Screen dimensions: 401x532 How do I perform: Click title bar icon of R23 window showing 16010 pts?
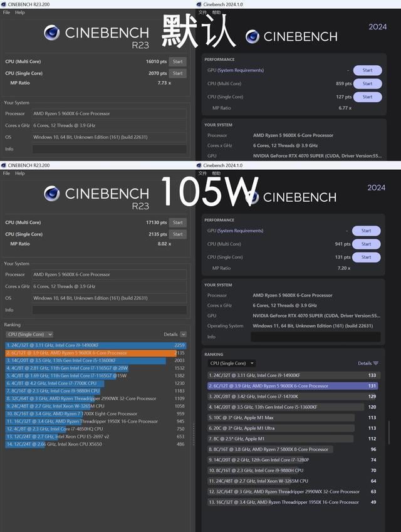coord(3,4)
